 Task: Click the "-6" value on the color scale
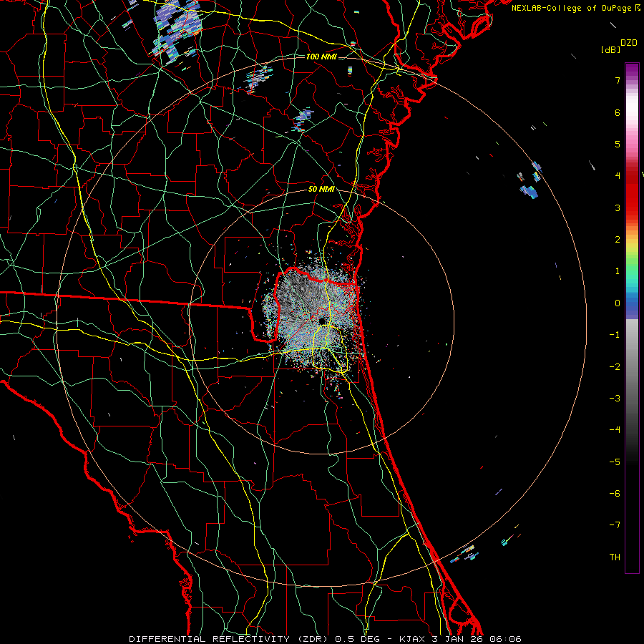pos(615,494)
